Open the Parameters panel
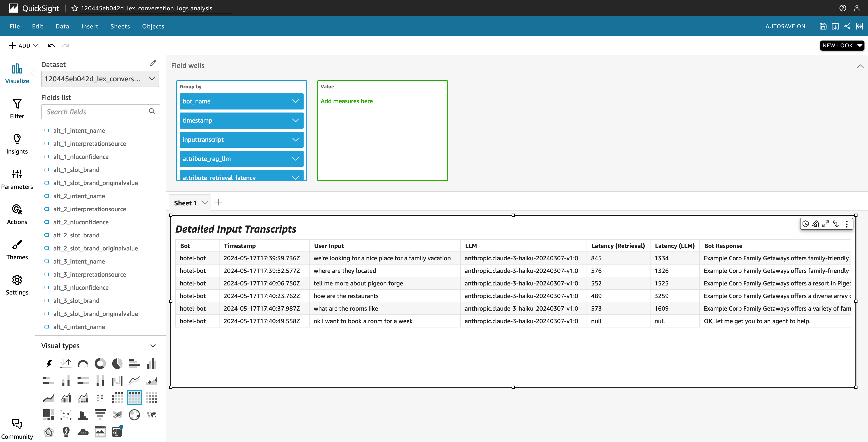 pos(17,179)
